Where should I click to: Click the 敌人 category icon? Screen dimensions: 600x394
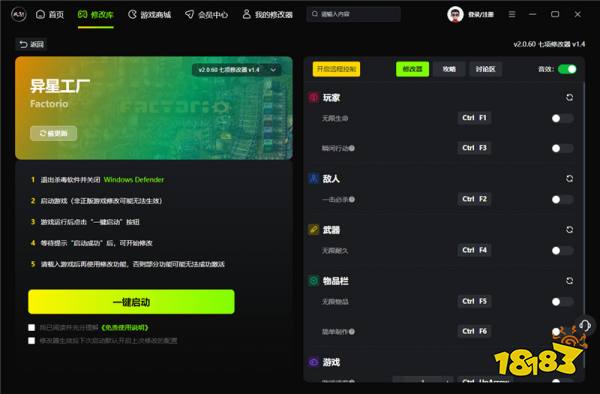tap(313, 179)
